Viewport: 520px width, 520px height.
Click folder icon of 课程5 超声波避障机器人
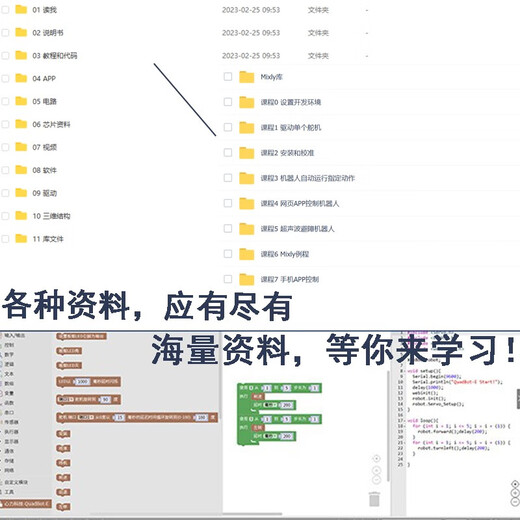point(247,229)
